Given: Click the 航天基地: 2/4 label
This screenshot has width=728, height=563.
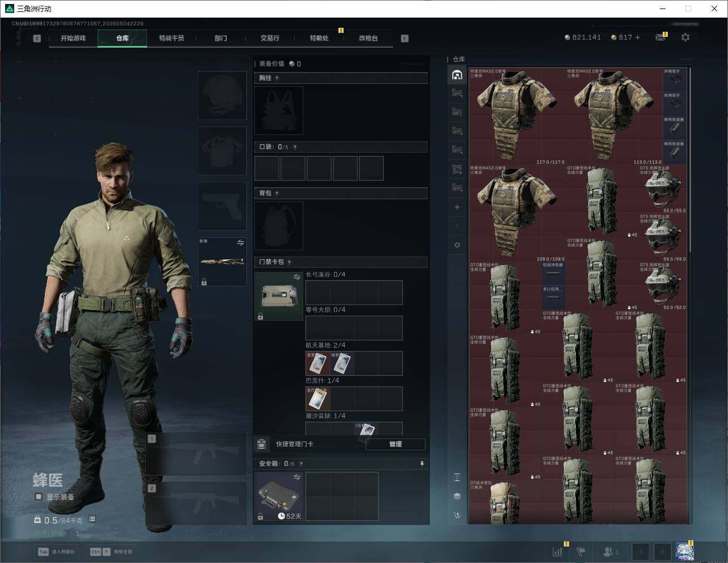Looking at the screenshot, I should pos(325,345).
